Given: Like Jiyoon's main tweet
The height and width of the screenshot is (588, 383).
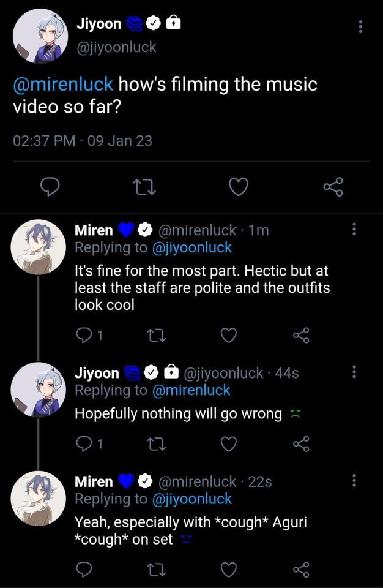Looking at the screenshot, I should point(238,187).
